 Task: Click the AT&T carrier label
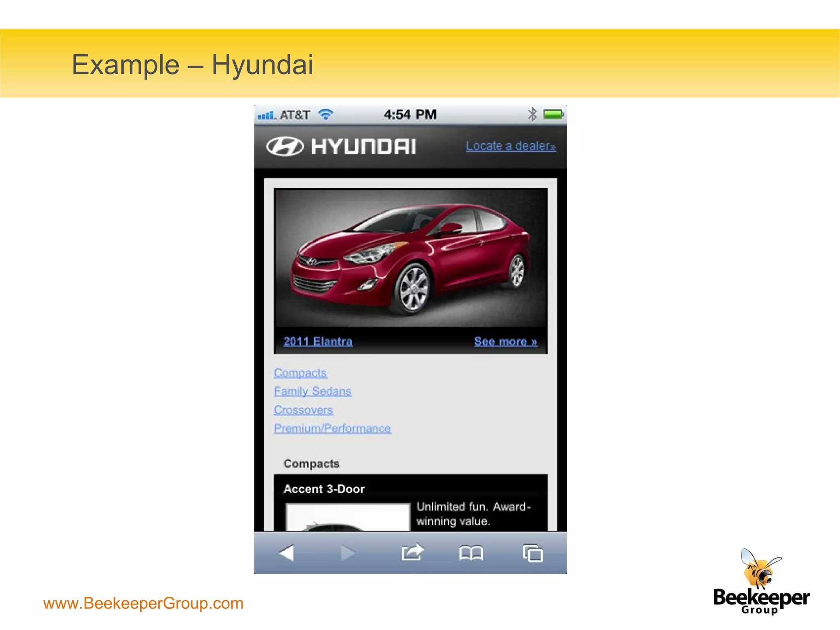(295, 114)
